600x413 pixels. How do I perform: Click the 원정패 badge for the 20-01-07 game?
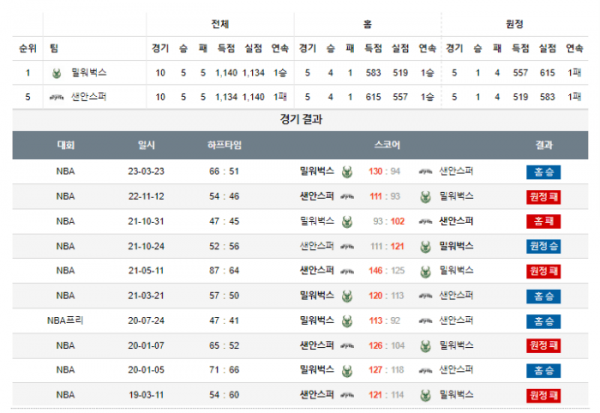tap(543, 346)
